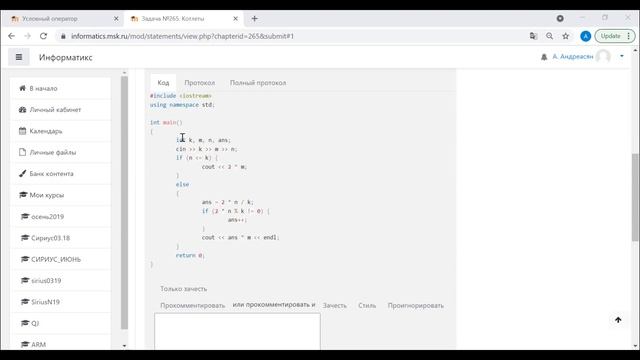This screenshot has height=360, width=640.
Task: Click the Прокомментировать button
Action: 193,305
